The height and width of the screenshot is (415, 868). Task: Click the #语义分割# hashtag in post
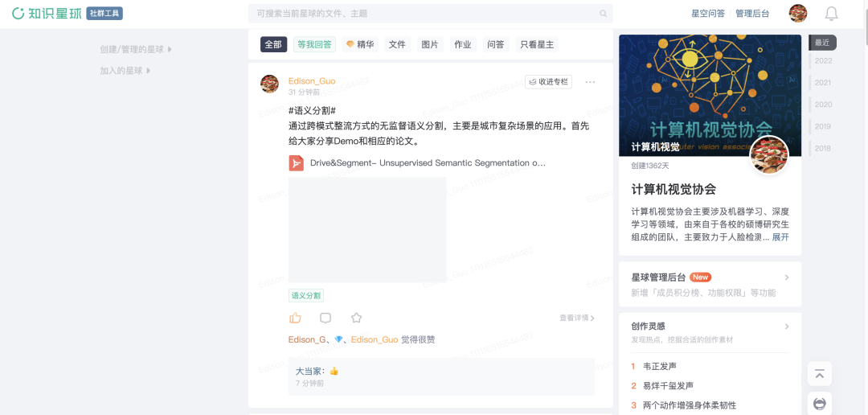[313, 111]
